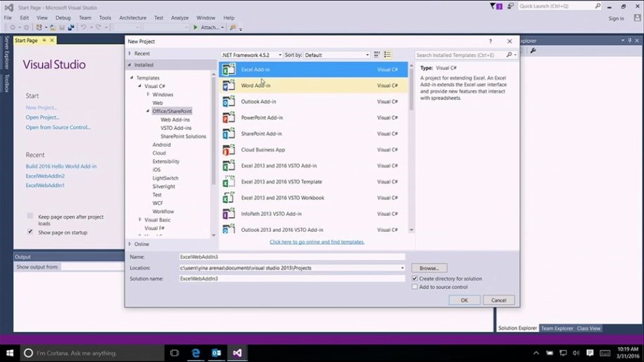
Task: Choose the Outlook Add-in template icon
Action: (229, 102)
